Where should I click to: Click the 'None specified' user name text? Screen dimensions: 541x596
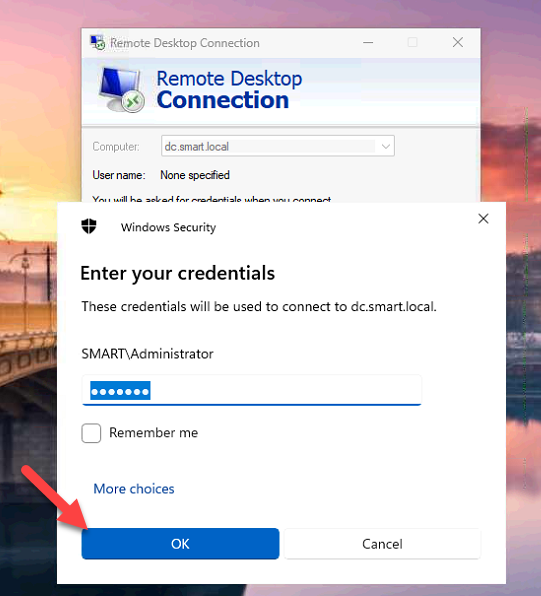coord(195,175)
